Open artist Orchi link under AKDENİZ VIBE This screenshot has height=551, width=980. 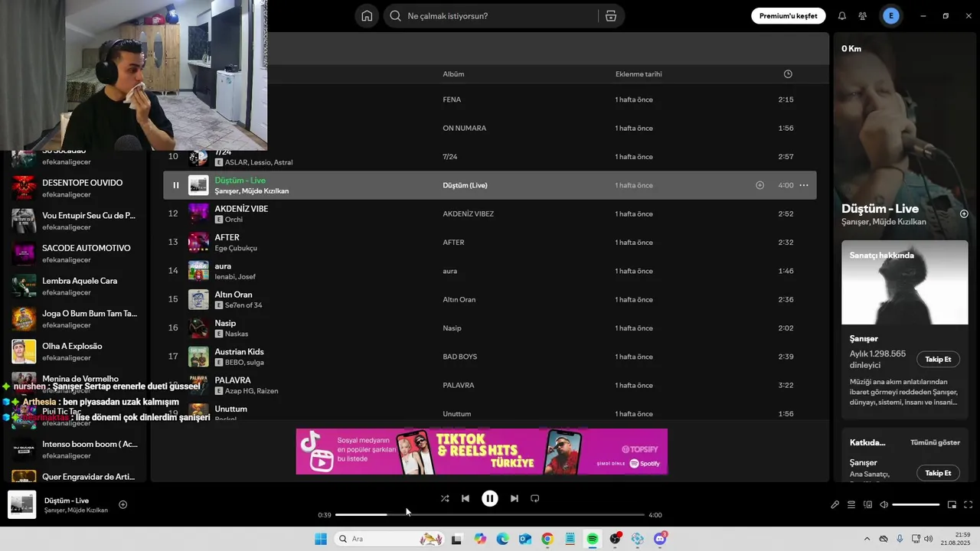(234, 220)
